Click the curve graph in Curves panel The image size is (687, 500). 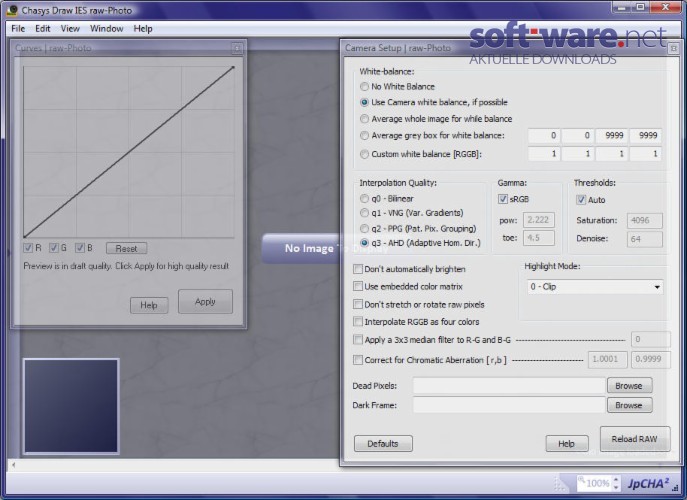click(129, 152)
